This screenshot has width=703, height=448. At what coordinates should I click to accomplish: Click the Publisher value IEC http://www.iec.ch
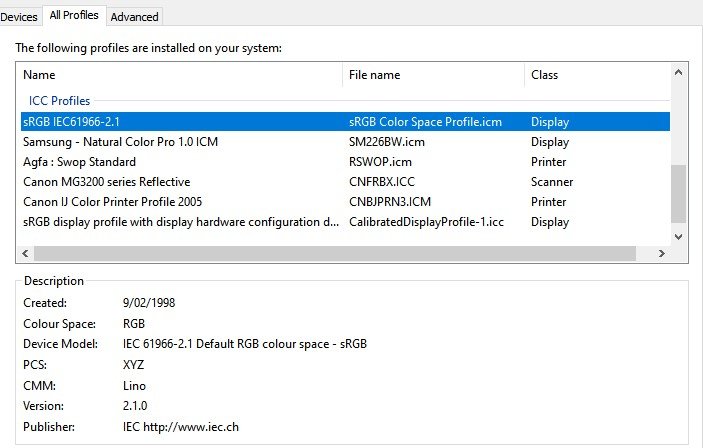click(x=181, y=427)
